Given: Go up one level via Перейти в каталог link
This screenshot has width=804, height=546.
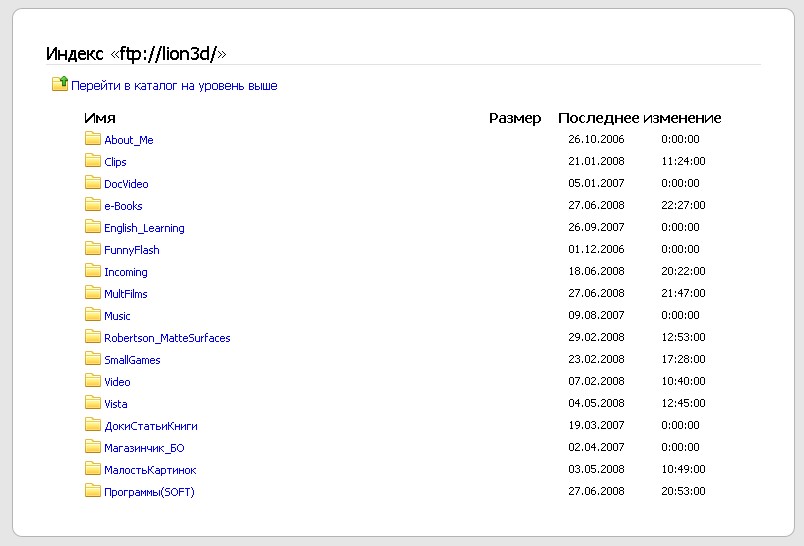Looking at the screenshot, I should (x=174, y=86).
